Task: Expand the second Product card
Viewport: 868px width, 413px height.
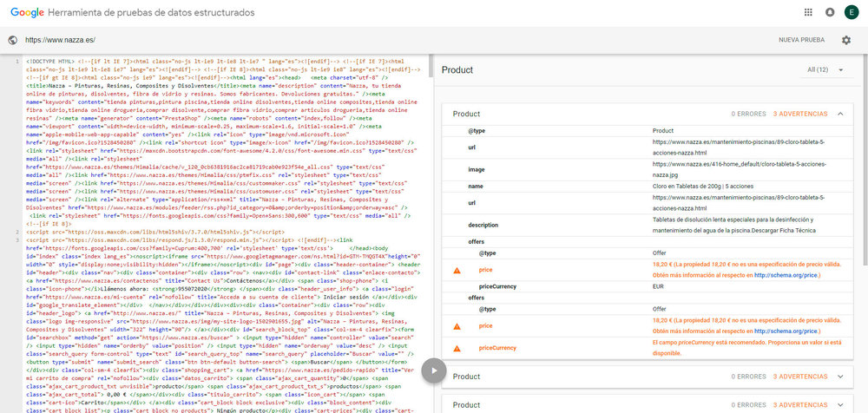Action: coord(840,377)
